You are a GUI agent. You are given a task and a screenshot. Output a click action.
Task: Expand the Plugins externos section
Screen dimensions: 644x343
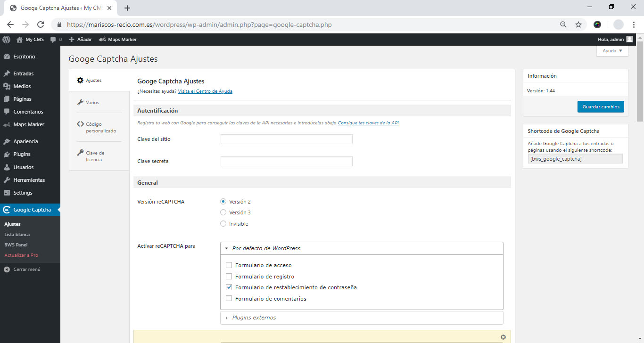pos(362,318)
